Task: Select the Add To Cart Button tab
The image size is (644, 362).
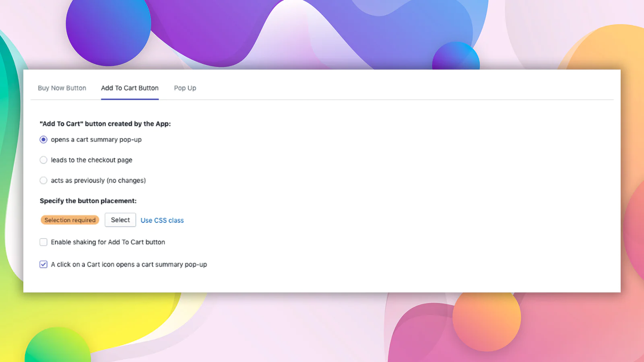Action: [130, 88]
